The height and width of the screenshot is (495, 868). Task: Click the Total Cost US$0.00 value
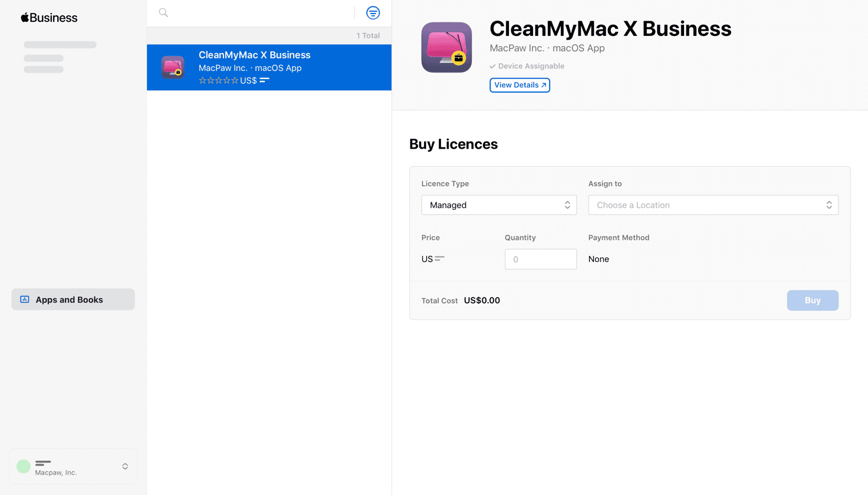[482, 300]
